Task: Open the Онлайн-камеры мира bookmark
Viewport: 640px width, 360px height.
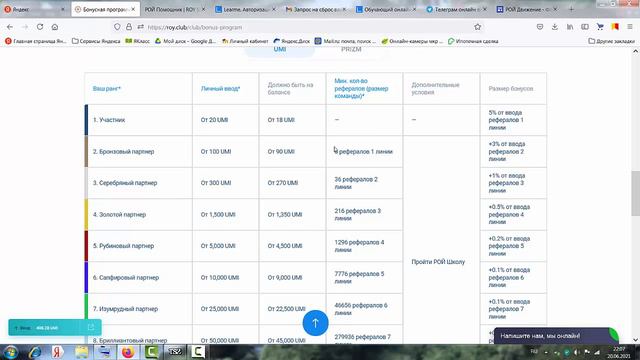Action: 412,41
